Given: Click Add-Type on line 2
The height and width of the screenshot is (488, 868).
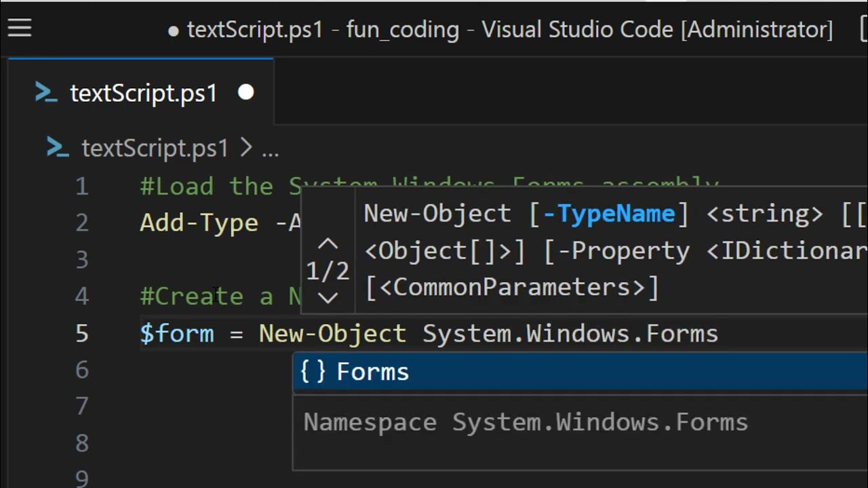Looking at the screenshot, I should click(x=199, y=223).
